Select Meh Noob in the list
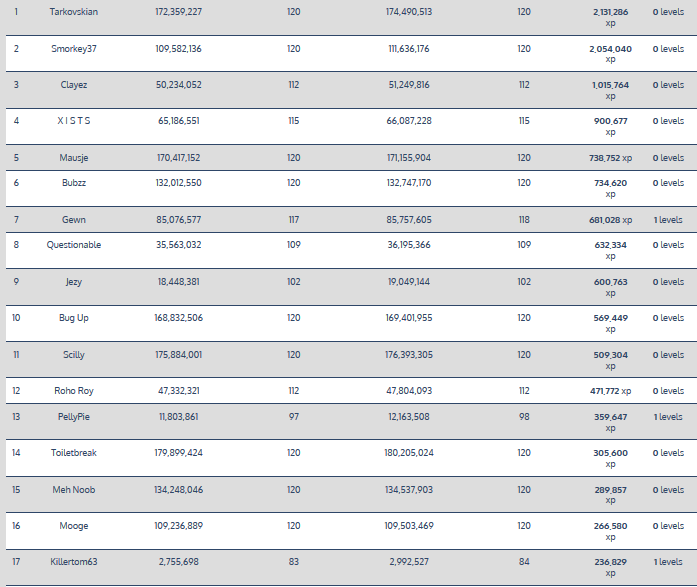Viewport: 697px width, 587px height. click(x=73, y=490)
